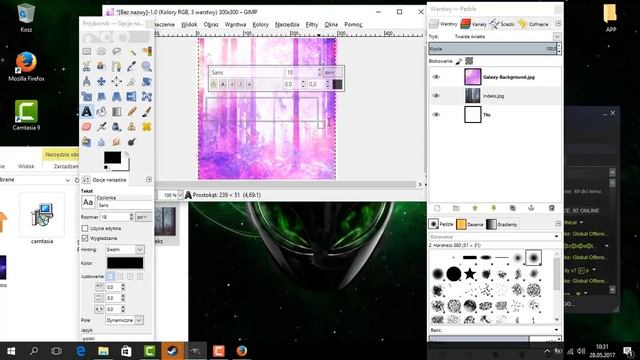
Task: Uncheck the Wygładzanie checkbox
Action: [x=85, y=238]
